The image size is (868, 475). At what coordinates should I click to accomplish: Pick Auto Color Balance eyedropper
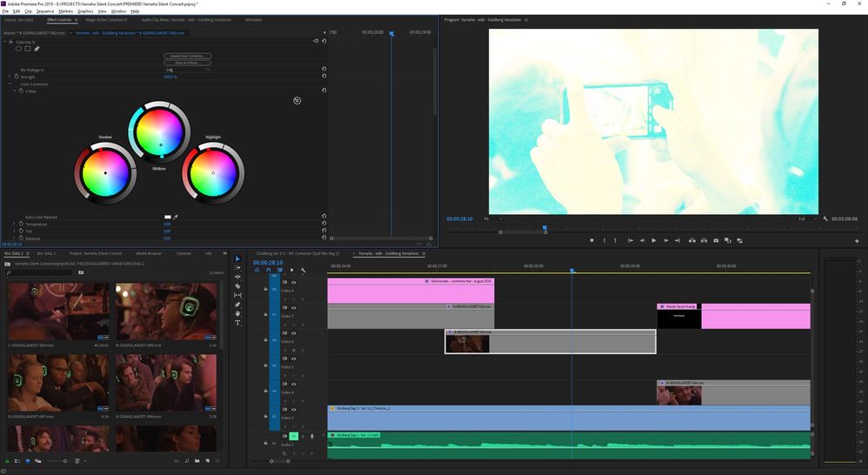point(176,217)
